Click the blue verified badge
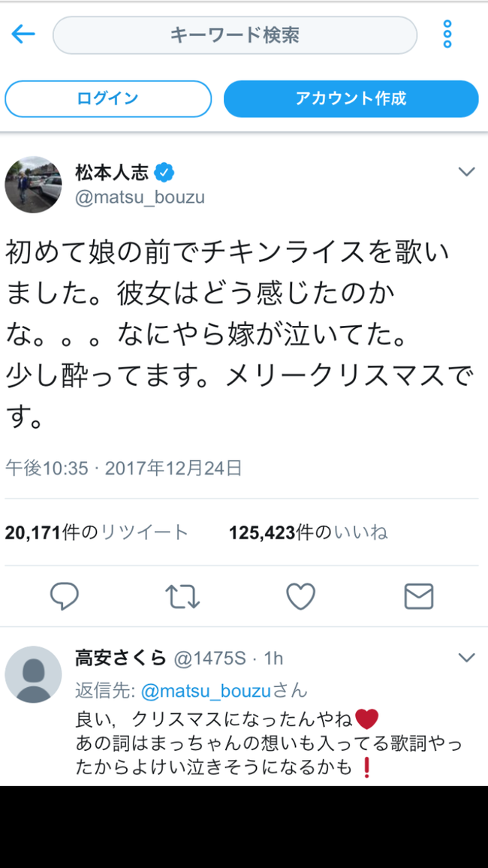The height and width of the screenshot is (868, 488). [164, 173]
